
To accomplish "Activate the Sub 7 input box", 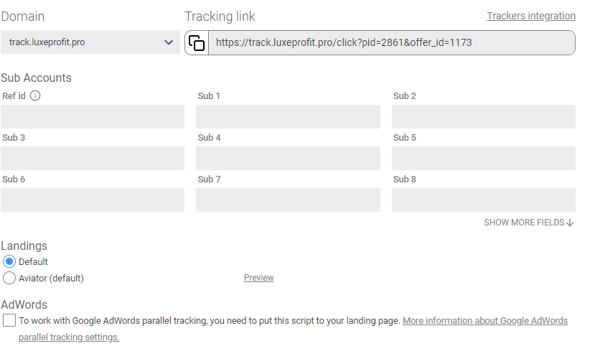I will [x=288, y=200].
